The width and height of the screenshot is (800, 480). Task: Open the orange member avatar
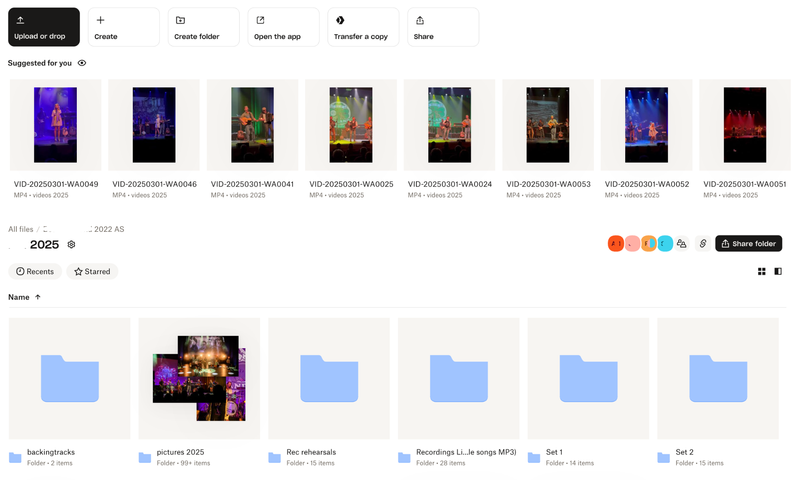616,244
